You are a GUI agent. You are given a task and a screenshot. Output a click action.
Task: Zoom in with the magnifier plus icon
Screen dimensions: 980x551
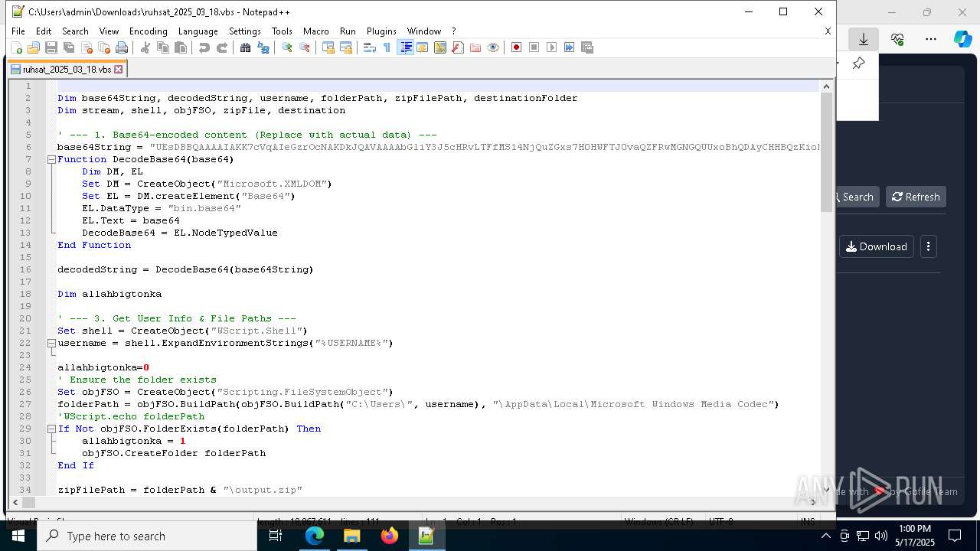(x=287, y=47)
